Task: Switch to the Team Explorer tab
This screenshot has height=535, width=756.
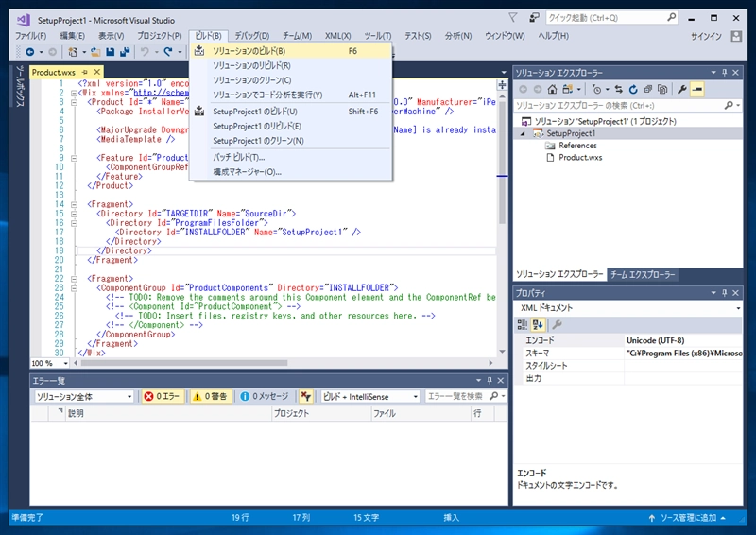Action: point(642,274)
